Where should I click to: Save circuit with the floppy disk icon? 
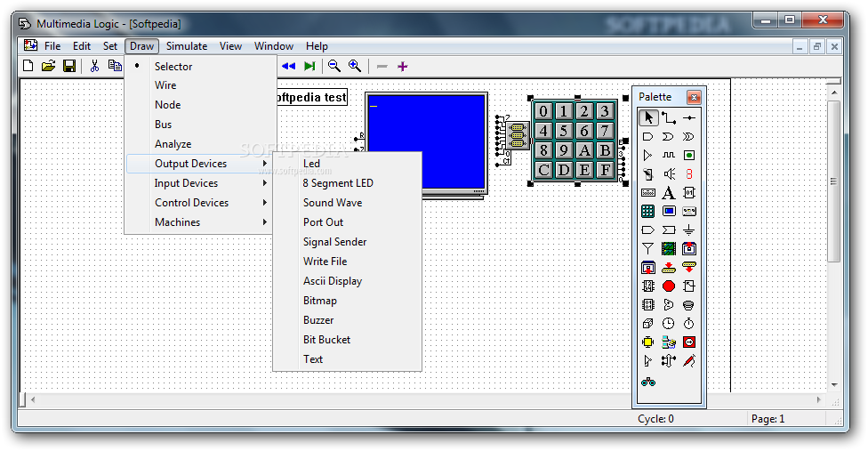(69, 67)
